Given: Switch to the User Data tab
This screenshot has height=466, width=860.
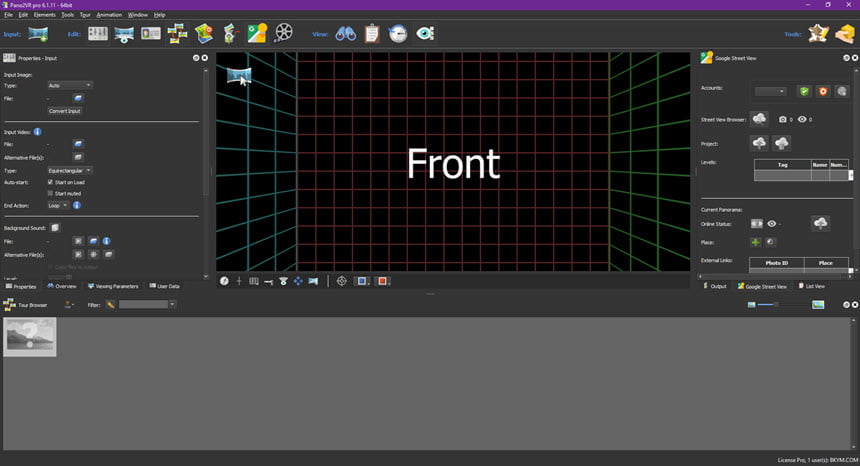Looking at the screenshot, I should tap(164, 286).
